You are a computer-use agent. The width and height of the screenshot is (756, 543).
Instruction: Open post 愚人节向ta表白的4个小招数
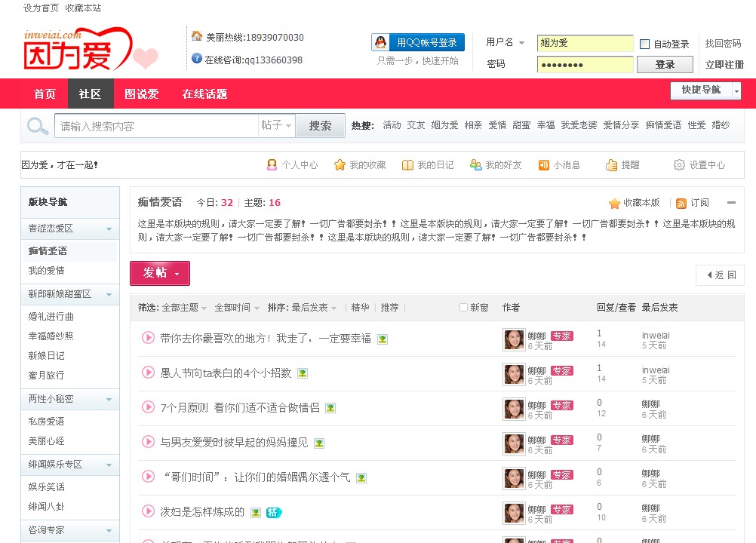(x=226, y=373)
